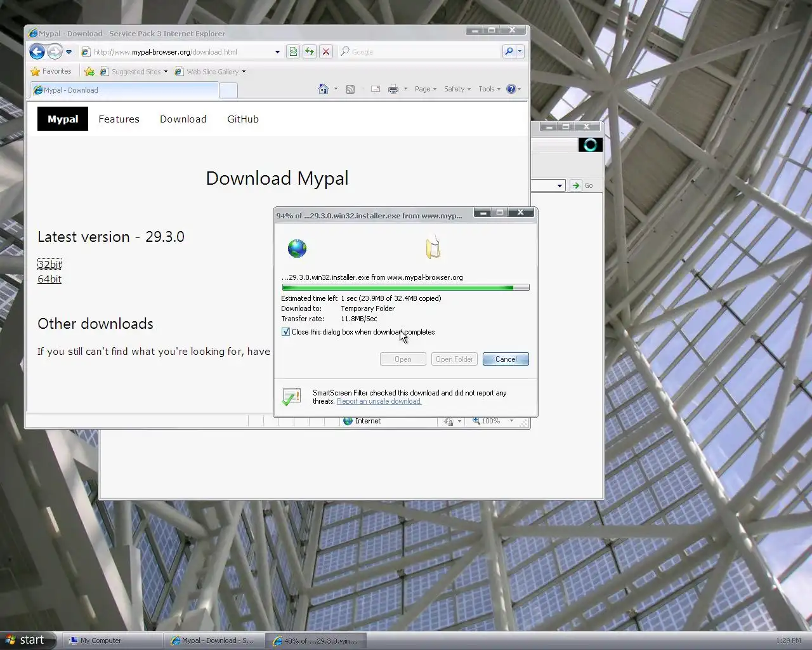Click Cancel in download dialog

(x=506, y=359)
